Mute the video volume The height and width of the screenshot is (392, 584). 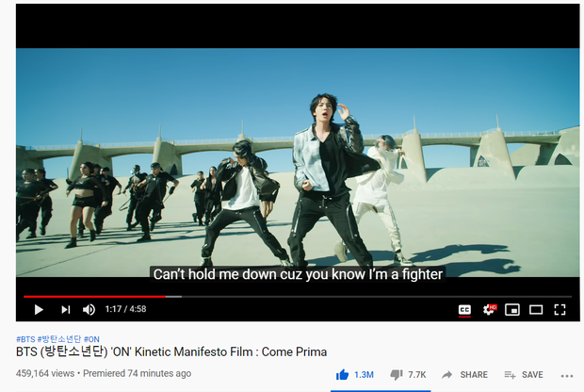point(89,310)
